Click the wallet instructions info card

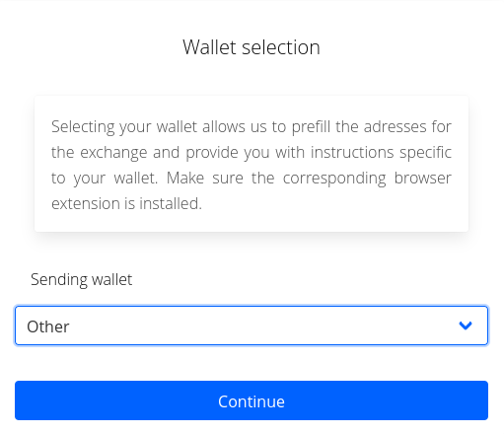click(252, 164)
